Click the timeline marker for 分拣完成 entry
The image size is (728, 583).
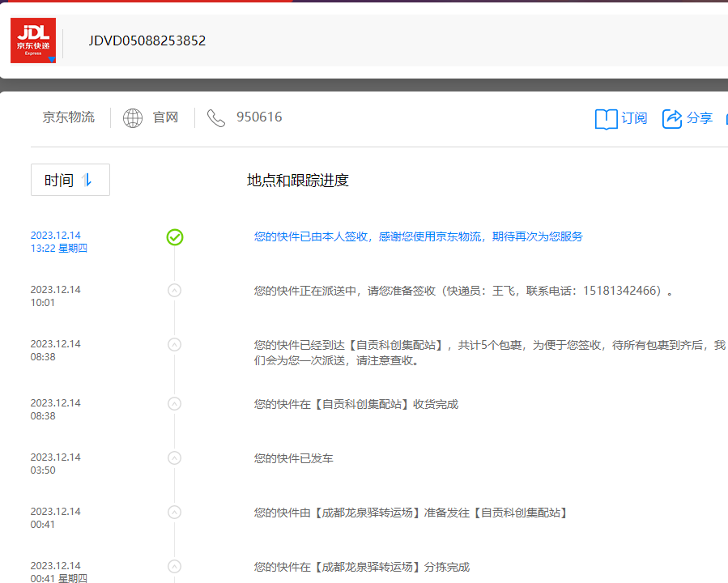(175, 567)
